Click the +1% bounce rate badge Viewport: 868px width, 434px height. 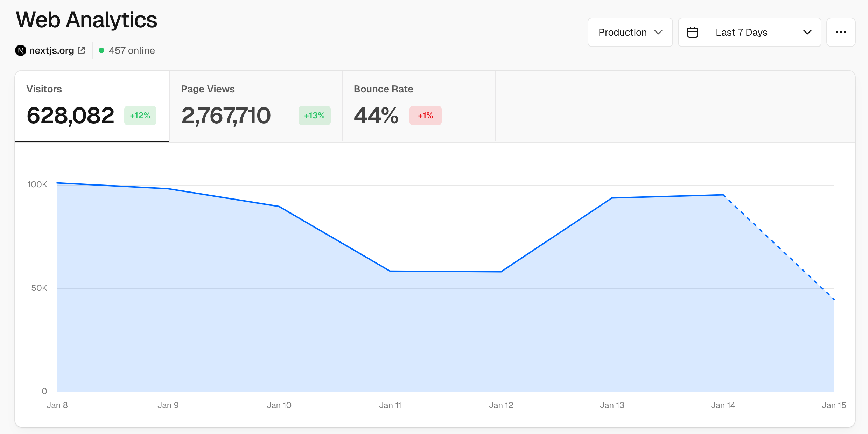click(425, 115)
